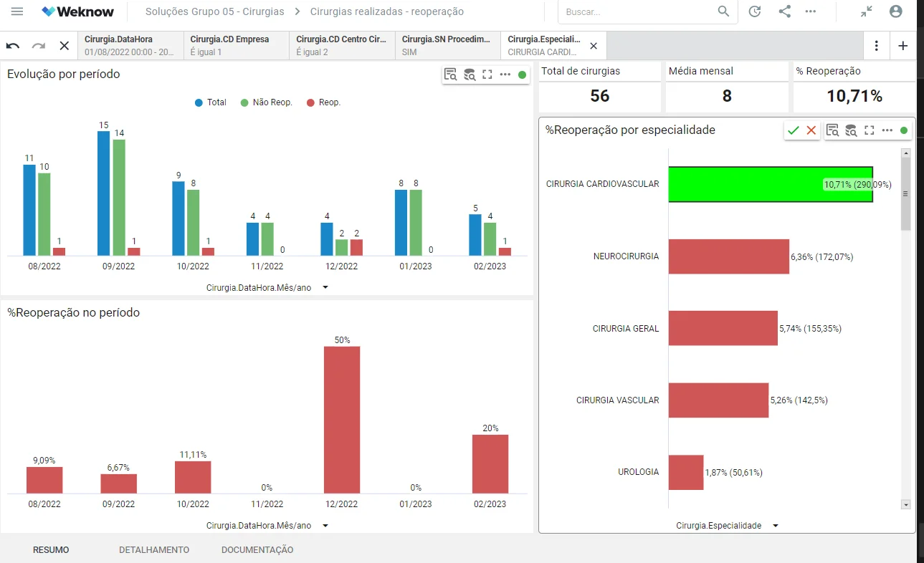This screenshot has height=563, width=924.
Task: Click green status dot on Evolução por período
Action: (523, 74)
